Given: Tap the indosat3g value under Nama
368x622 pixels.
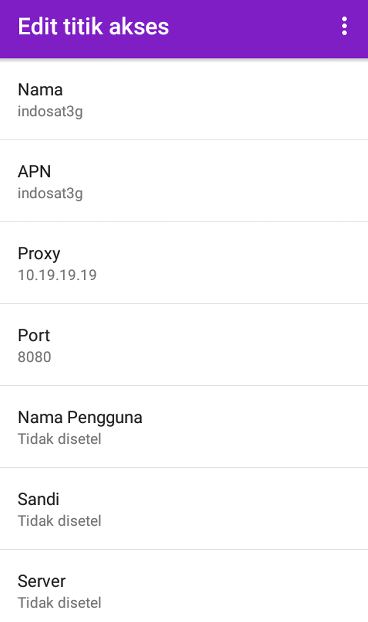Looking at the screenshot, I should pyautogui.click(x=50, y=111).
